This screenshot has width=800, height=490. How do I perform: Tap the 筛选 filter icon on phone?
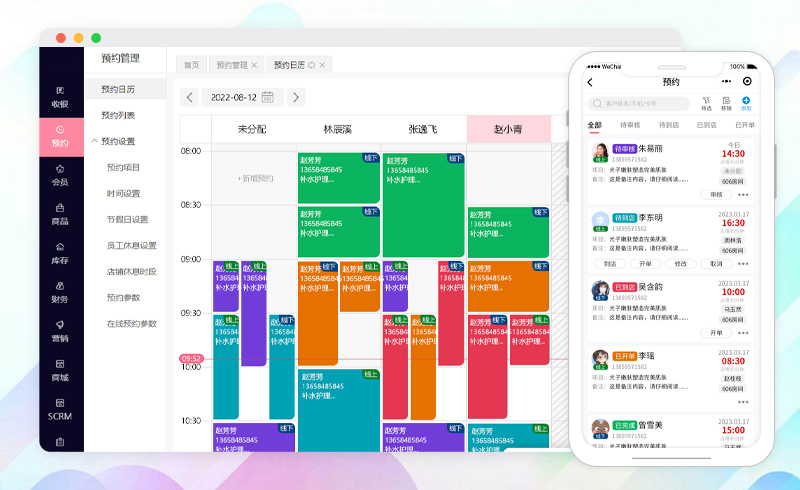click(x=706, y=102)
